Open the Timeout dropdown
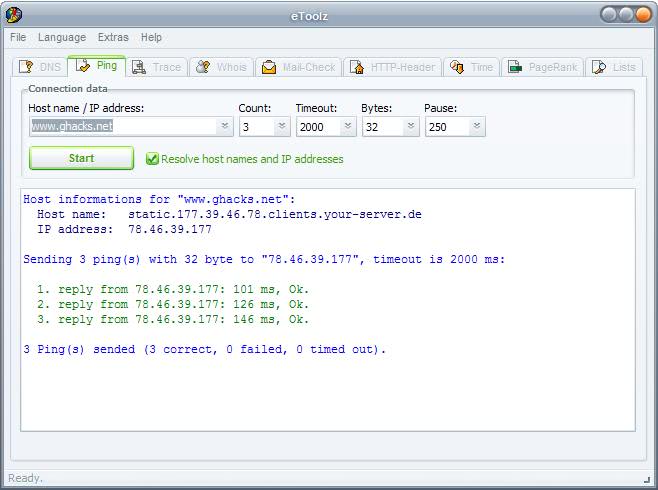658x490 pixels. pos(347,127)
